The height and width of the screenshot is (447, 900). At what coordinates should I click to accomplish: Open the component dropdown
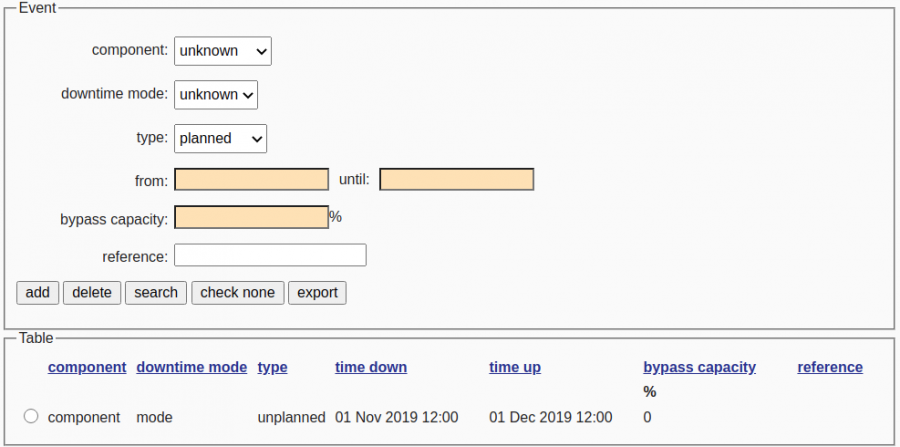coord(222,51)
